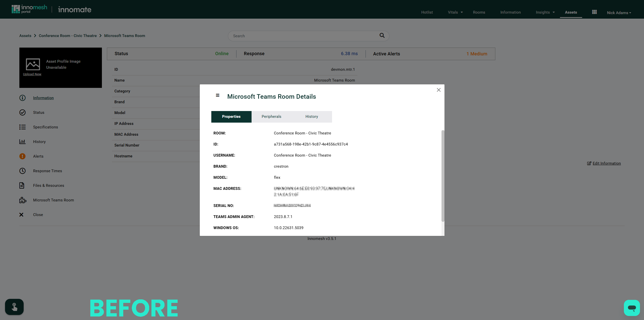The image size is (644, 320).
Task: Click the Innomesh portal logo
Action: click(x=29, y=9)
